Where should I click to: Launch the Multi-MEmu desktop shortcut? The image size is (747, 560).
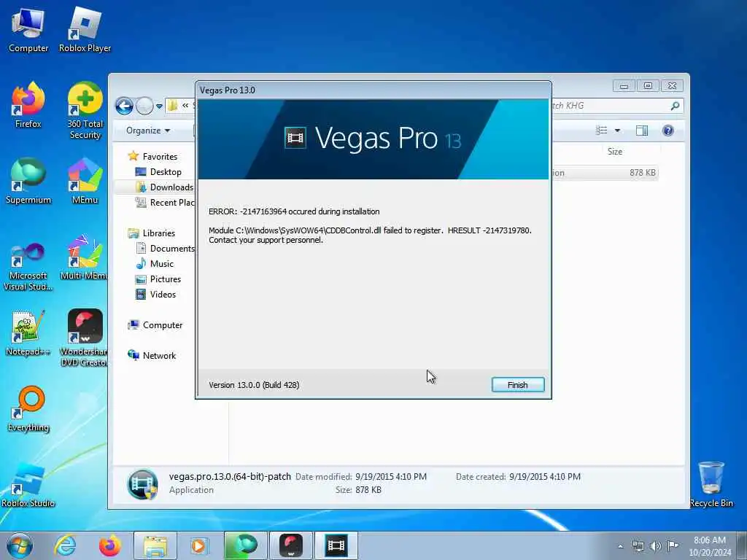85,258
